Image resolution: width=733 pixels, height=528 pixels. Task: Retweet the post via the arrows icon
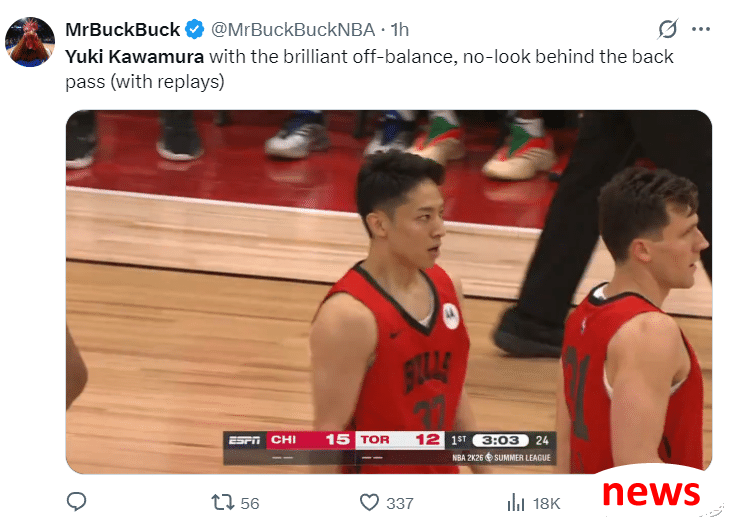pos(223,503)
